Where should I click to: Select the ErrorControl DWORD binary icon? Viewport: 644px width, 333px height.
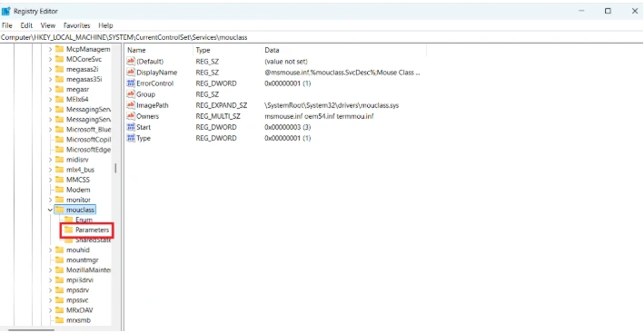pyautogui.click(x=131, y=83)
